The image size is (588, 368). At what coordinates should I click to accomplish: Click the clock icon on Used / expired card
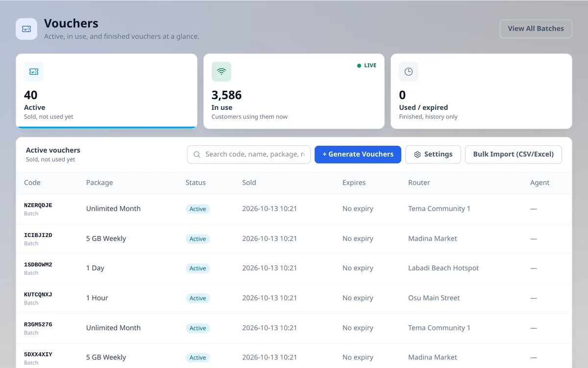[409, 72]
